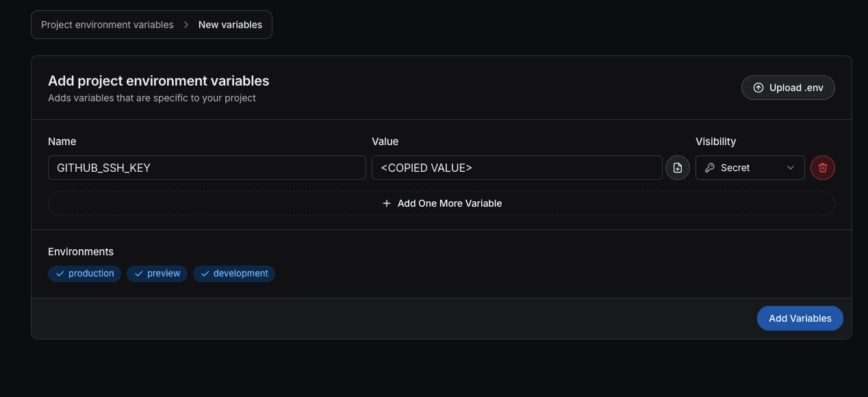Expand the chevron arrow in Visibility selector

[791, 168]
